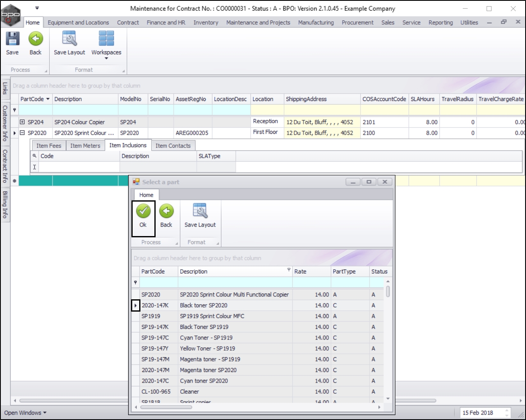This screenshot has width=526, height=420.
Task: Click Save Layout in the main window ribbon
Action: 69,43
